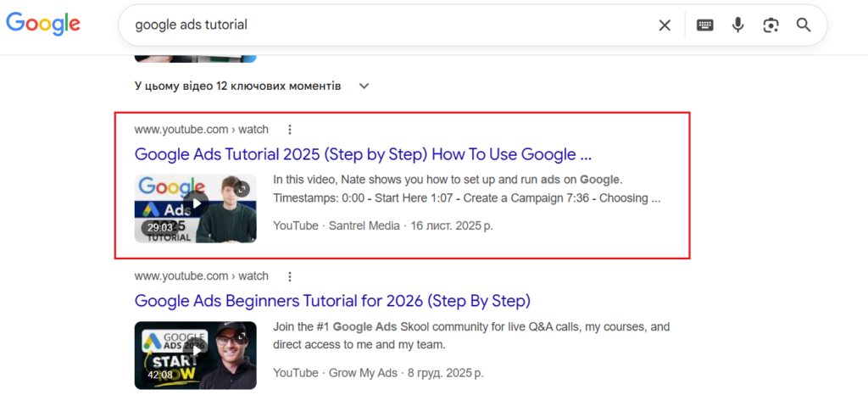Open three-dot menu for Grow My Ads result

point(290,276)
